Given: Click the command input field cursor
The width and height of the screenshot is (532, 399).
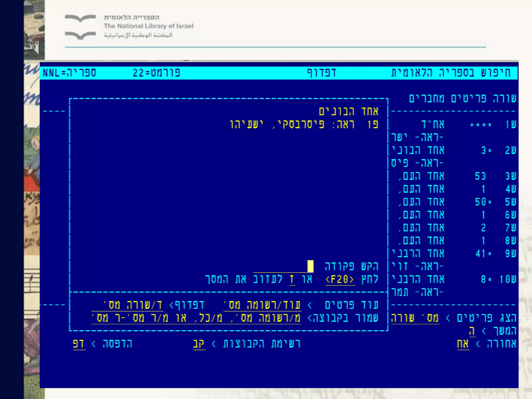Looking at the screenshot, I should (x=310, y=266).
